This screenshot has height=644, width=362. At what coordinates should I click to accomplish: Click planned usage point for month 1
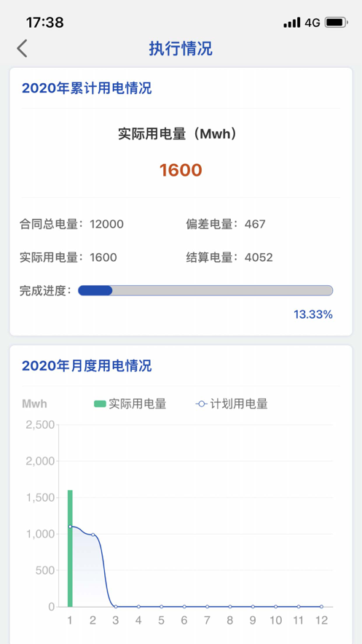pyautogui.click(x=70, y=527)
